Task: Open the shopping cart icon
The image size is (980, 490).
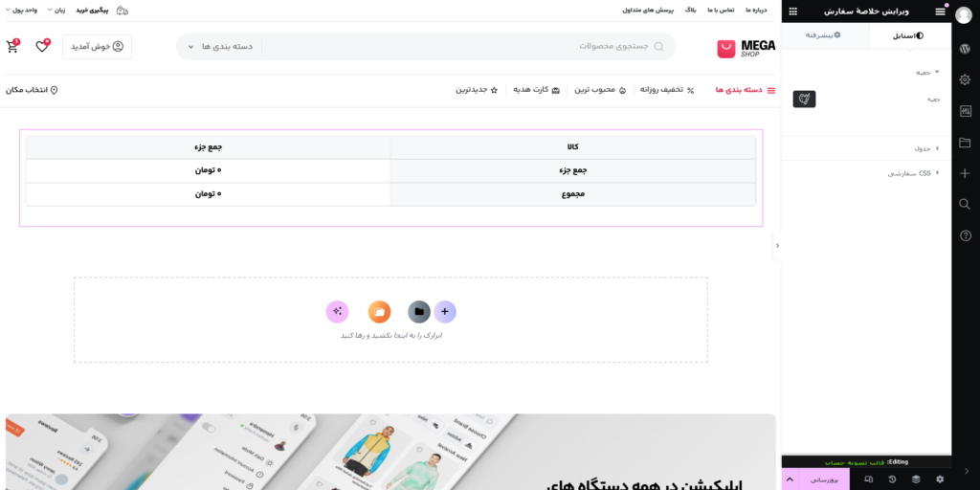Action: (12, 46)
